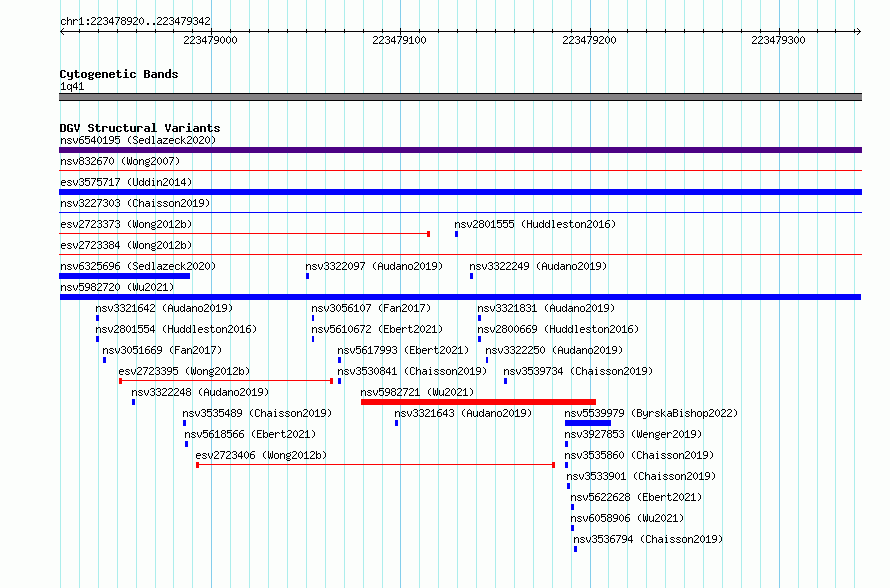Select the blue nsv5539979 variant bar
890x588 pixels.
coord(588,423)
